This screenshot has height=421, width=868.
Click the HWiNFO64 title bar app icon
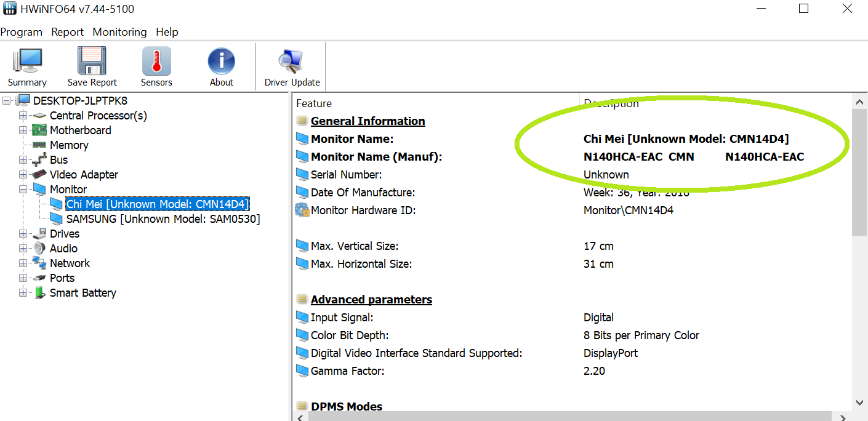click(10, 9)
